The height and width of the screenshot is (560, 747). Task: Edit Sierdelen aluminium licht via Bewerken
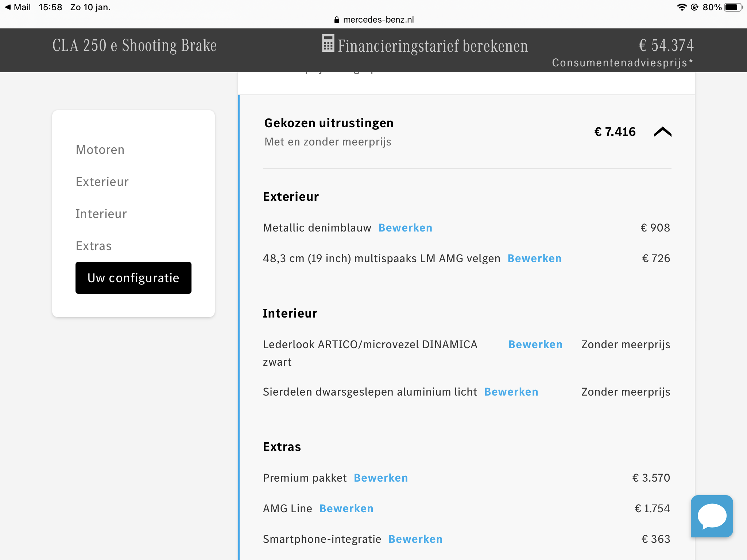pyautogui.click(x=511, y=392)
